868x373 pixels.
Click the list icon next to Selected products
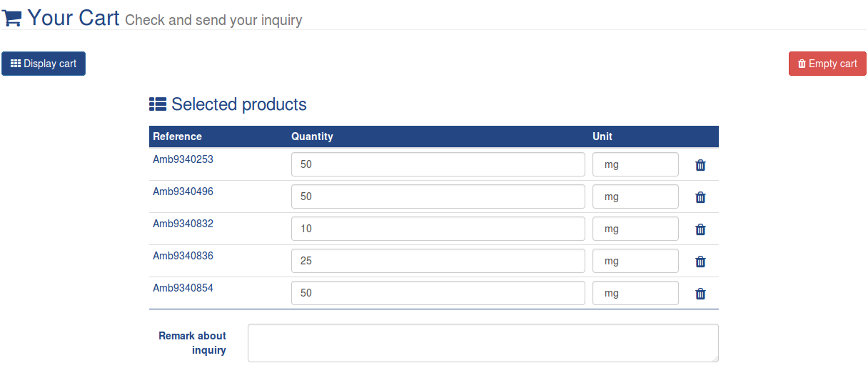[158, 104]
